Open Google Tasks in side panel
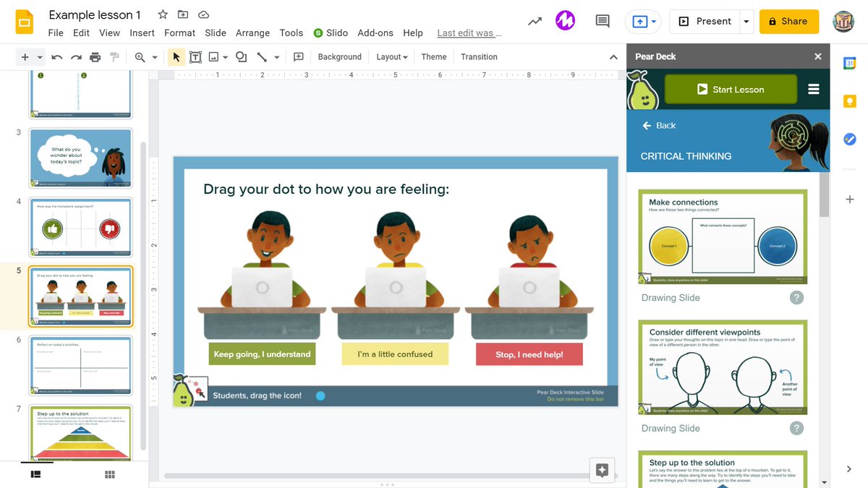This screenshot has height=488, width=868. click(x=850, y=139)
